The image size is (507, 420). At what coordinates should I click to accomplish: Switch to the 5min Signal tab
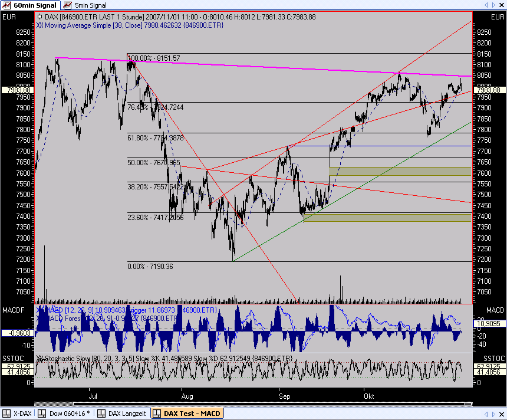click(x=85, y=5)
